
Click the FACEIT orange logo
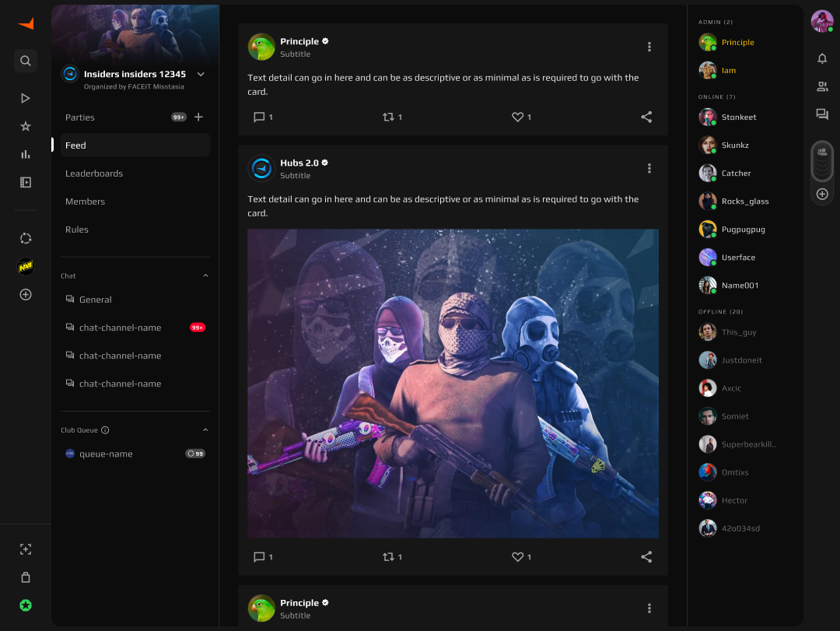[x=26, y=23]
